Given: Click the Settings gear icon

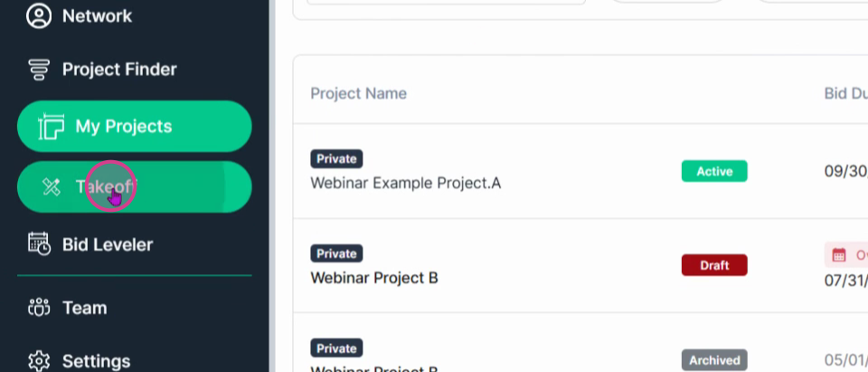Looking at the screenshot, I should (39, 361).
